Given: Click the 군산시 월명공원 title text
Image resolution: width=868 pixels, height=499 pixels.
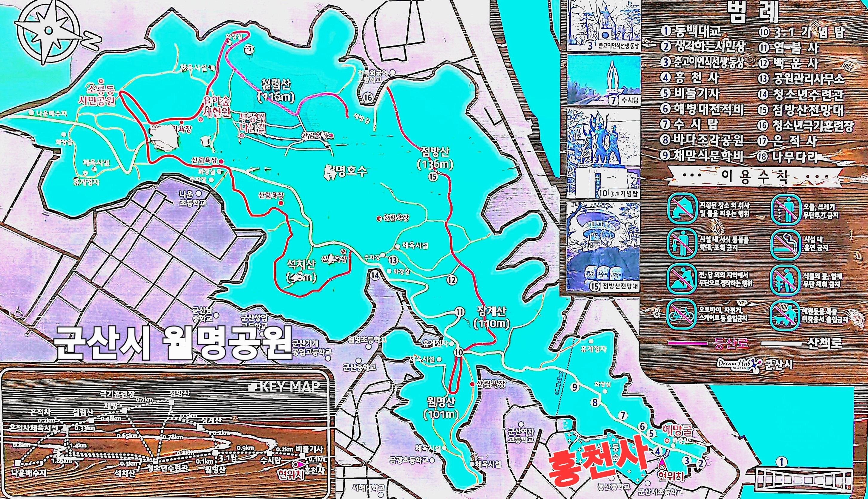Looking at the screenshot, I should pos(173,343).
